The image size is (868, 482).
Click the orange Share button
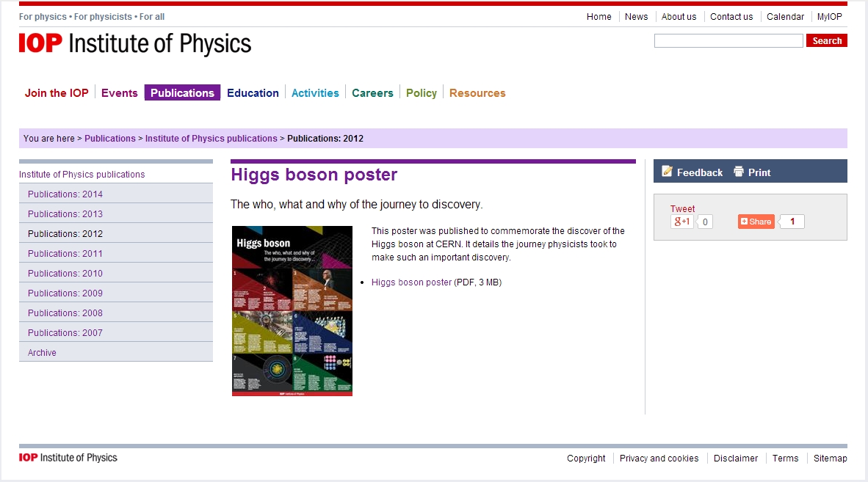756,222
